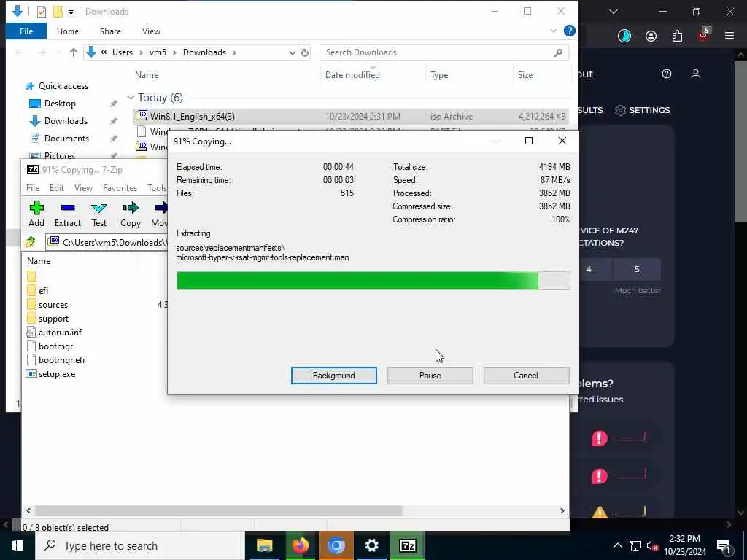Select the support folder in 7-Zip
The height and width of the screenshot is (560, 747).
pos(53,319)
